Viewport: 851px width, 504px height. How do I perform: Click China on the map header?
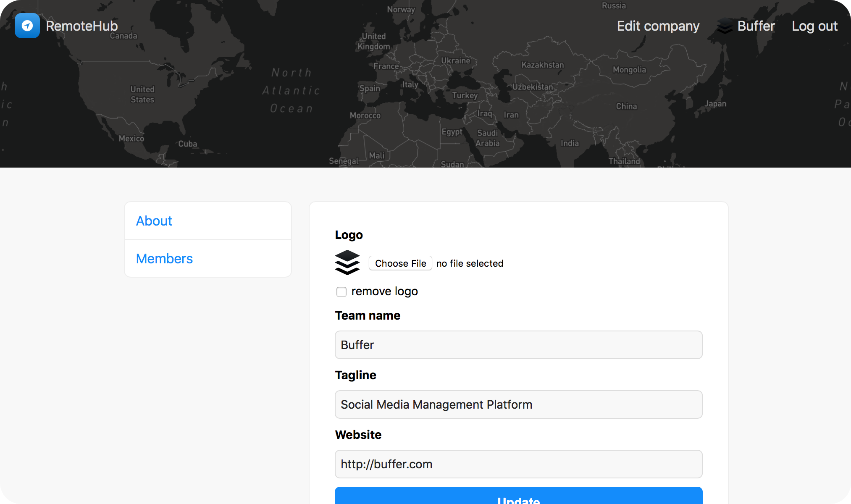pyautogui.click(x=626, y=106)
